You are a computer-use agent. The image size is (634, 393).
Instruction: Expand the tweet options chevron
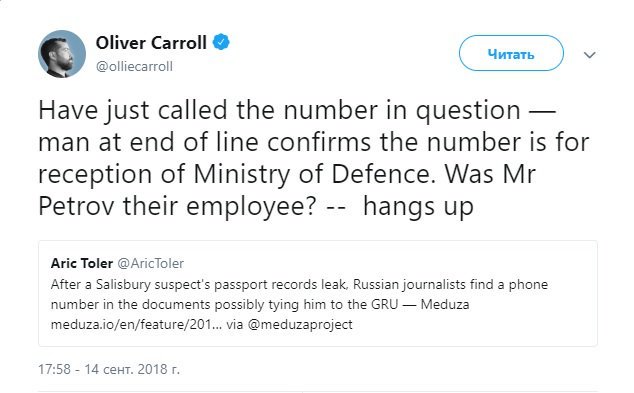tap(590, 55)
